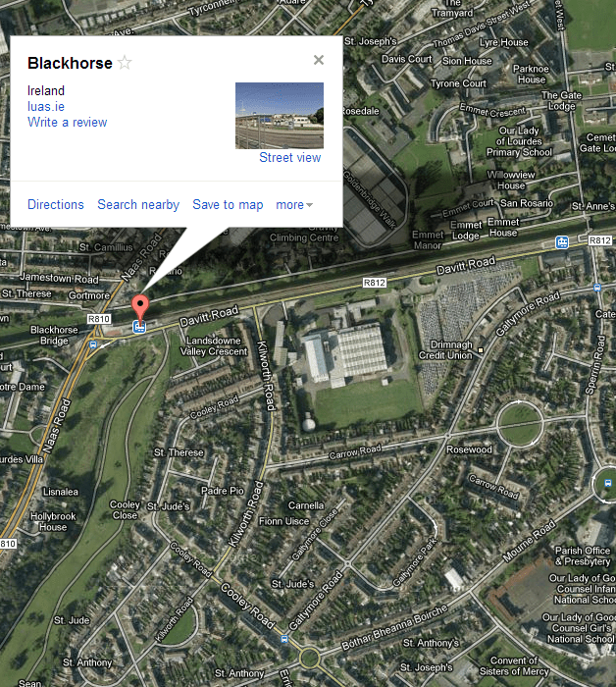The image size is (616, 687).
Task: Open the Street view thumbnail photo
Action: click(x=280, y=116)
